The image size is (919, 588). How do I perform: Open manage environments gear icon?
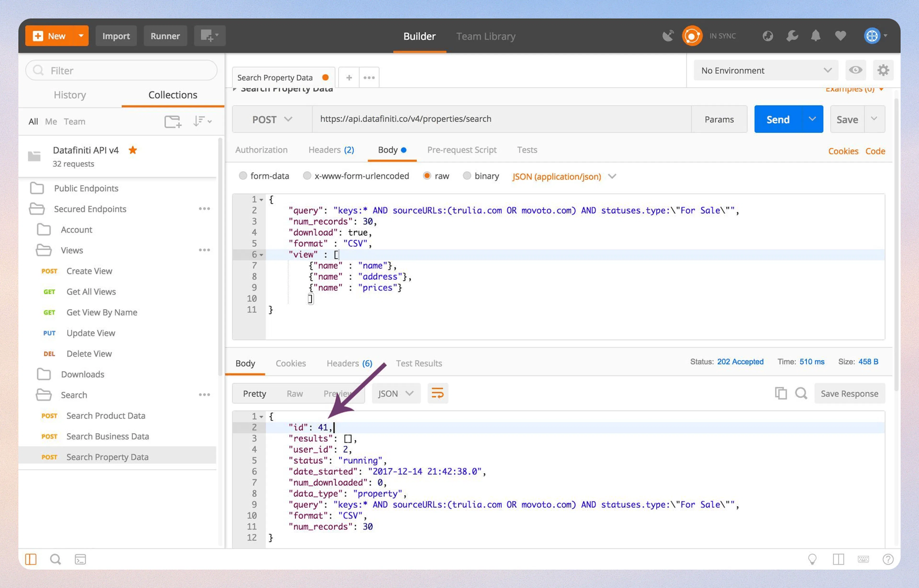point(883,70)
